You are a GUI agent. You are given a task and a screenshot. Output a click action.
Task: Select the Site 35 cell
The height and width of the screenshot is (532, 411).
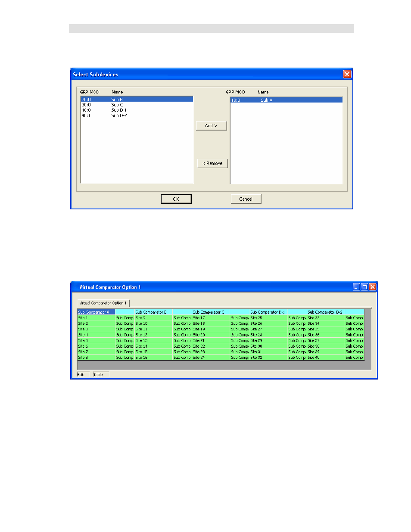click(x=326, y=329)
